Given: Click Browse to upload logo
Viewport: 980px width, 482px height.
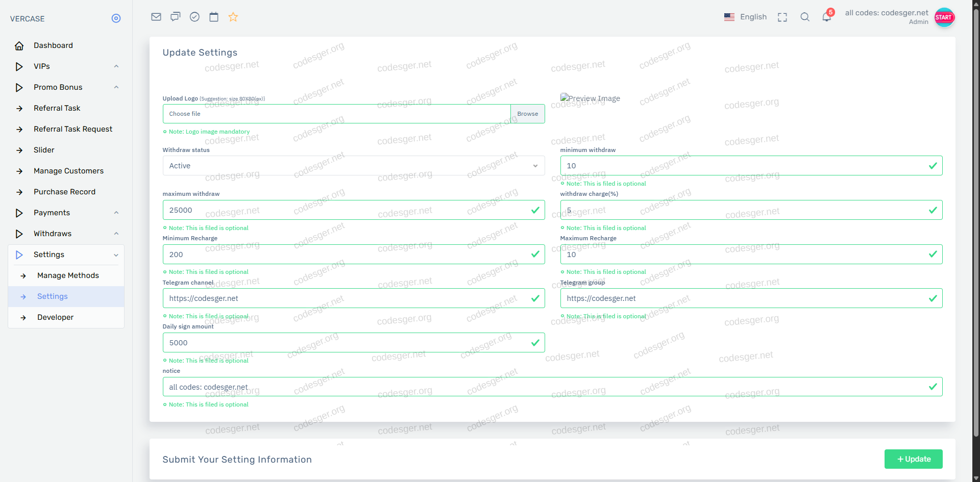Looking at the screenshot, I should click(527, 114).
